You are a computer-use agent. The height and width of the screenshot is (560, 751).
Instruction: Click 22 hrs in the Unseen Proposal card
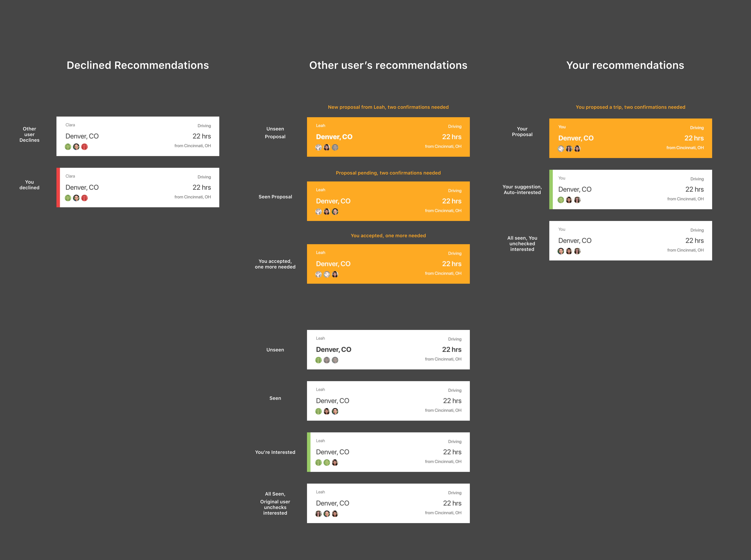[x=452, y=137]
